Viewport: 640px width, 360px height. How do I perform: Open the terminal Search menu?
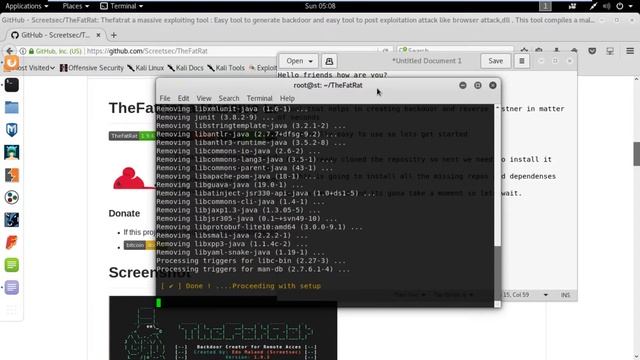coord(229,98)
